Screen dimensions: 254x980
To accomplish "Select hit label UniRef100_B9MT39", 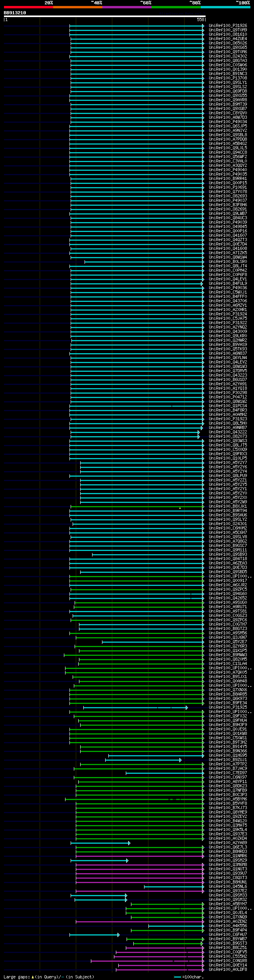I will coord(228,104).
